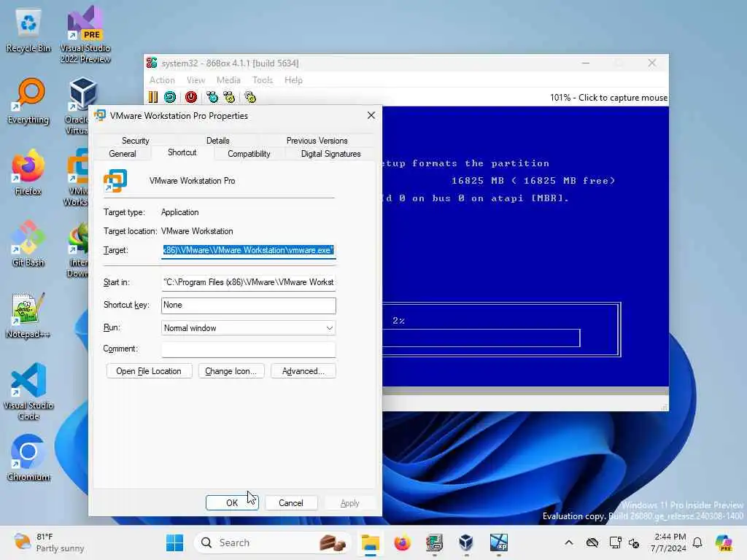Expand the Run dropdown showing Normal window
This screenshot has height=560, width=747.
click(x=249, y=327)
